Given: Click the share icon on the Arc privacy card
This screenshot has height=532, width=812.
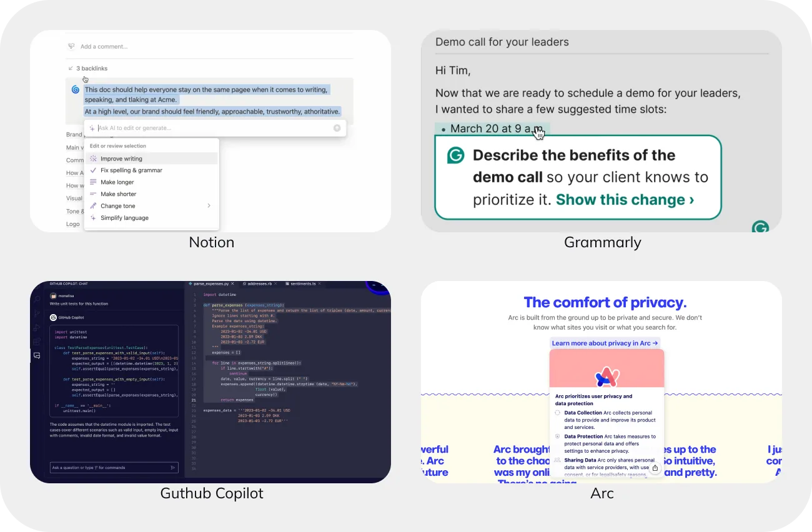Looking at the screenshot, I should click(655, 468).
